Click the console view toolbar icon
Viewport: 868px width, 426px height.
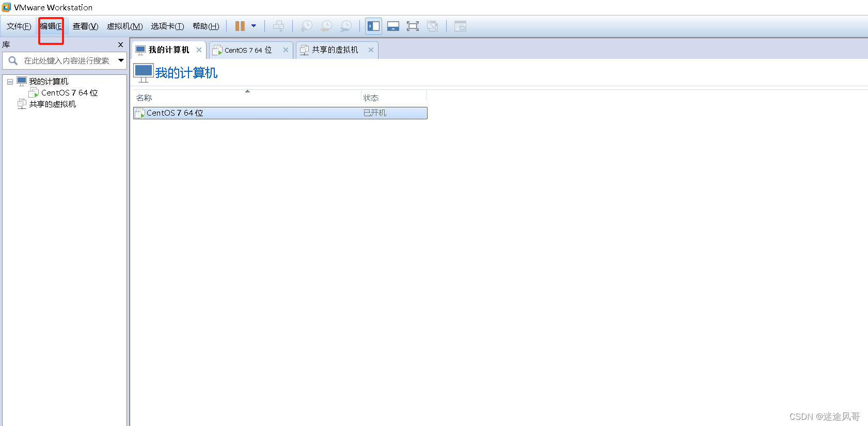coord(460,26)
